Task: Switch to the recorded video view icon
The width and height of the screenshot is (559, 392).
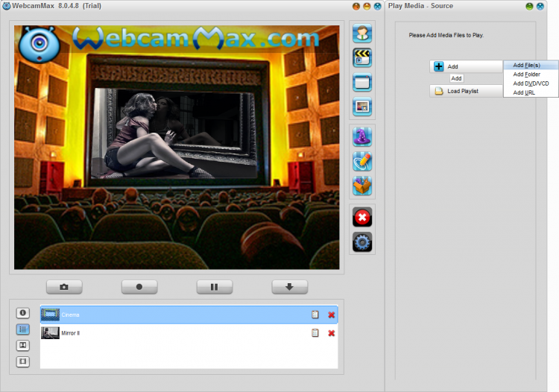Action: pyautogui.click(x=23, y=361)
